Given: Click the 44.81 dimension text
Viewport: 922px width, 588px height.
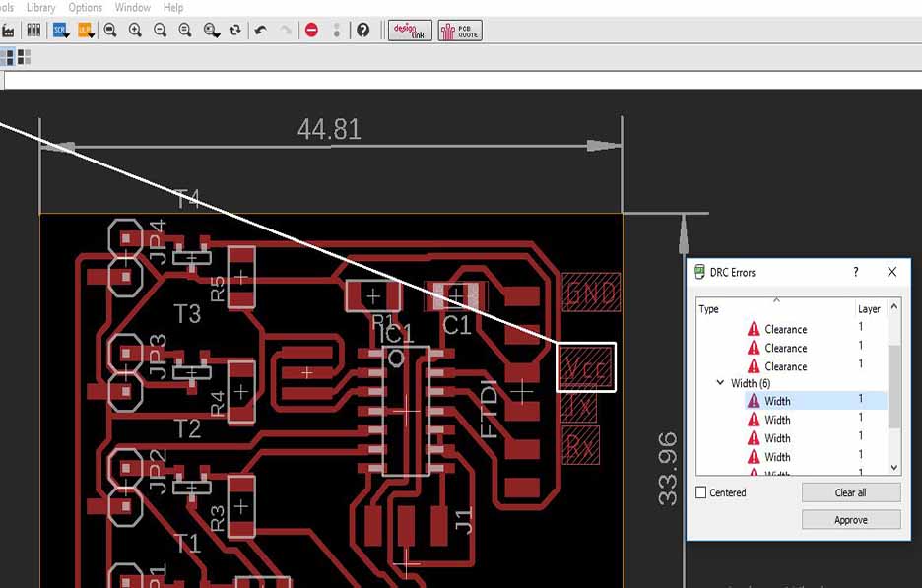Looking at the screenshot, I should pos(329,129).
